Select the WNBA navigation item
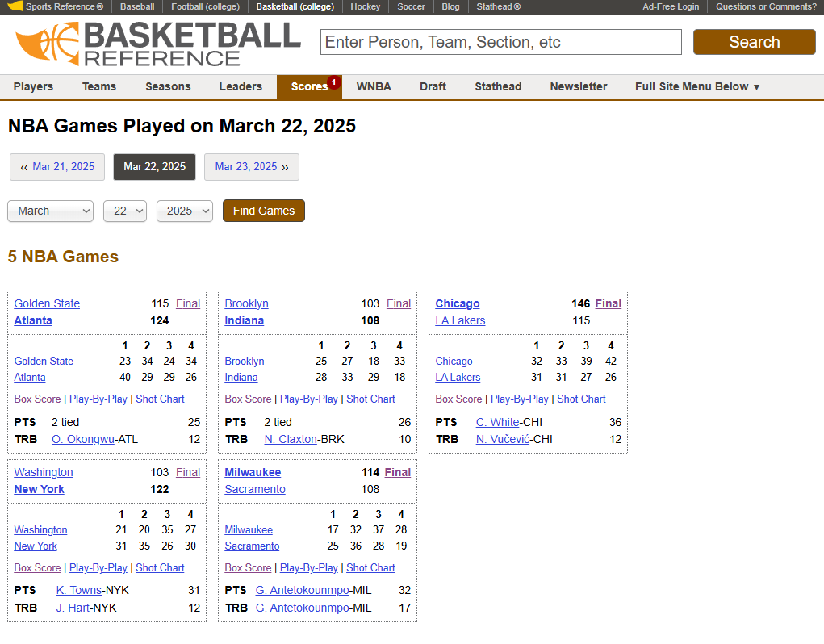 (374, 86)
